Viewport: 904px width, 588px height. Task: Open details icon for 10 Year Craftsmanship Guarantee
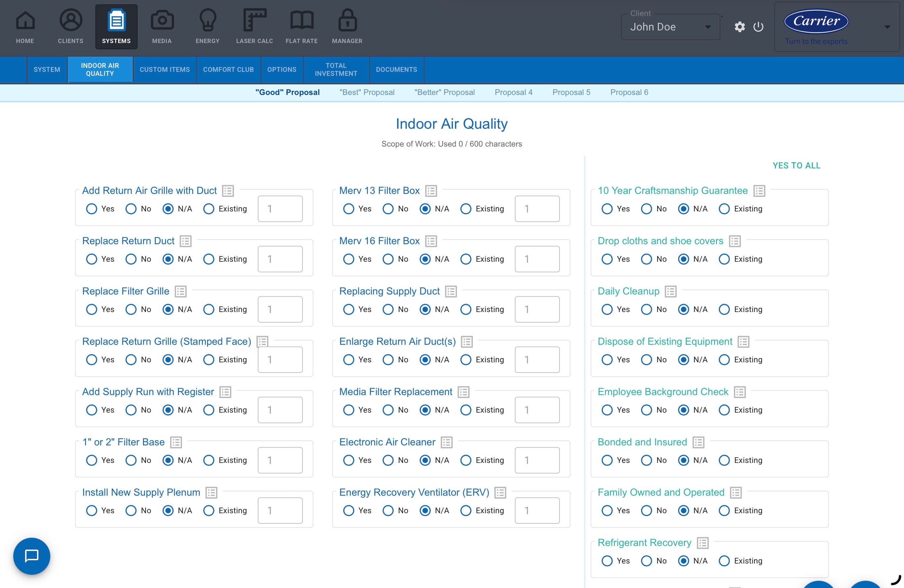pos(759,191)
